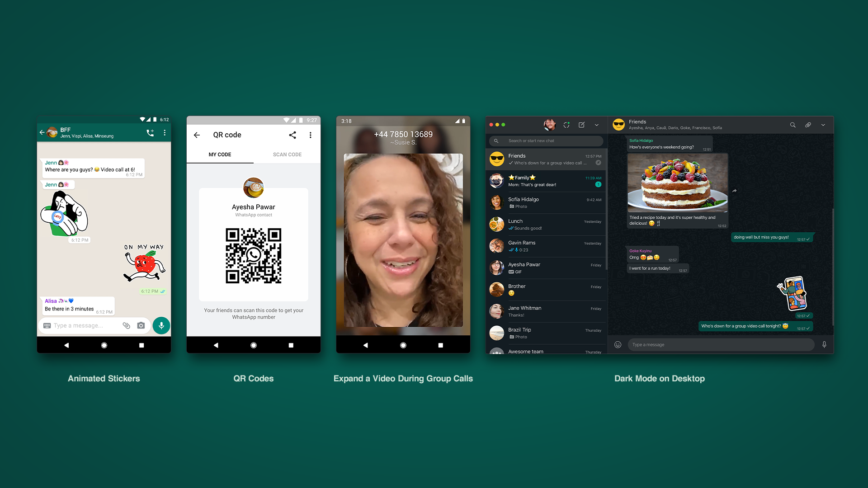The width and height of the screenshot is (868, 488).
Task: Tap the microphone icon in chat
Action: [x=161, y=325]
